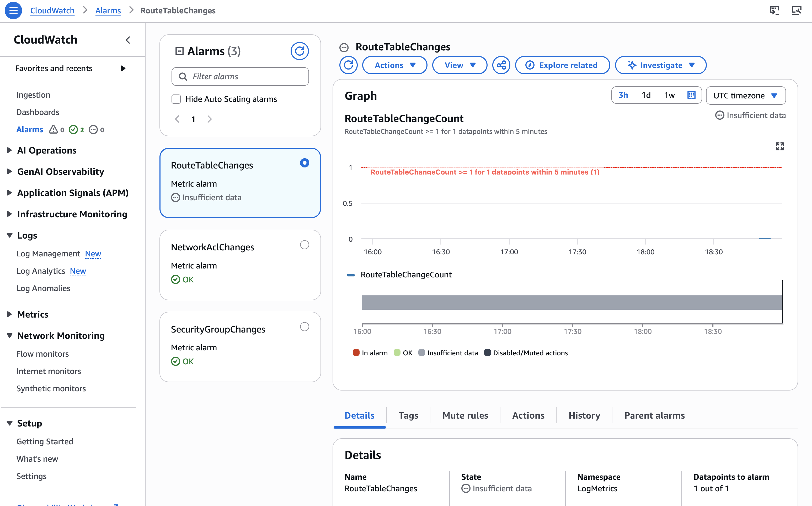Follow the CloudWatch breadcrumb link
The width and height of the screenshot is (812, 506).
pyautogui.click(x=52, y=11)
